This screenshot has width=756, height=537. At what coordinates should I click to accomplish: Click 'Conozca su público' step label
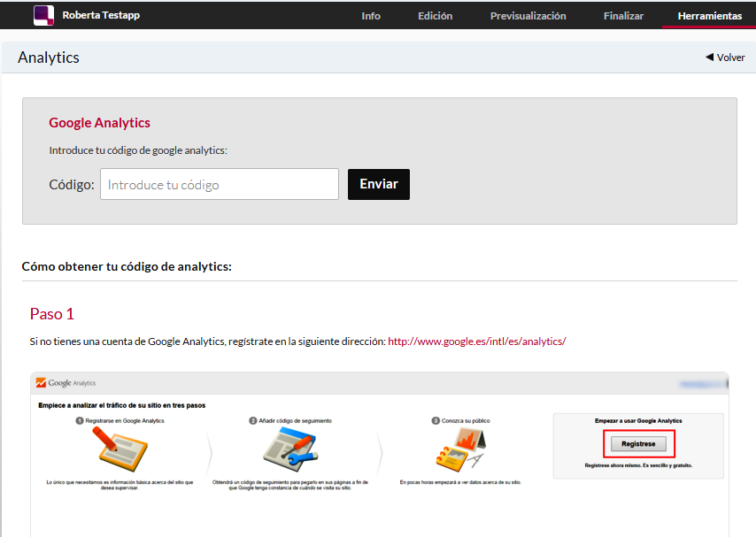466,421
